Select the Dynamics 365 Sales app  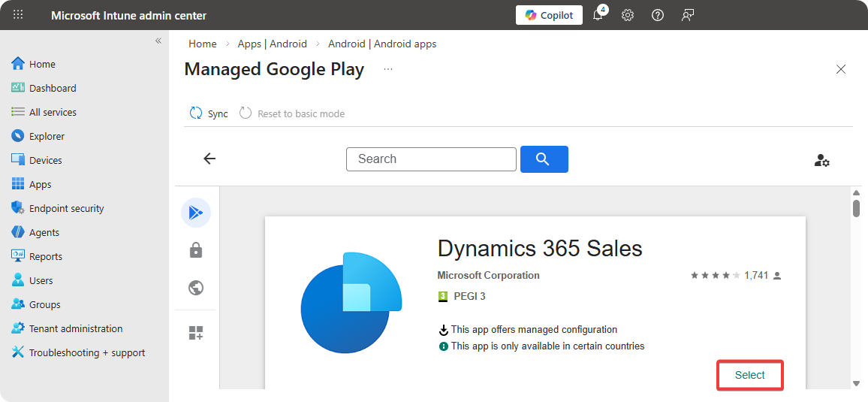[749, 375]
